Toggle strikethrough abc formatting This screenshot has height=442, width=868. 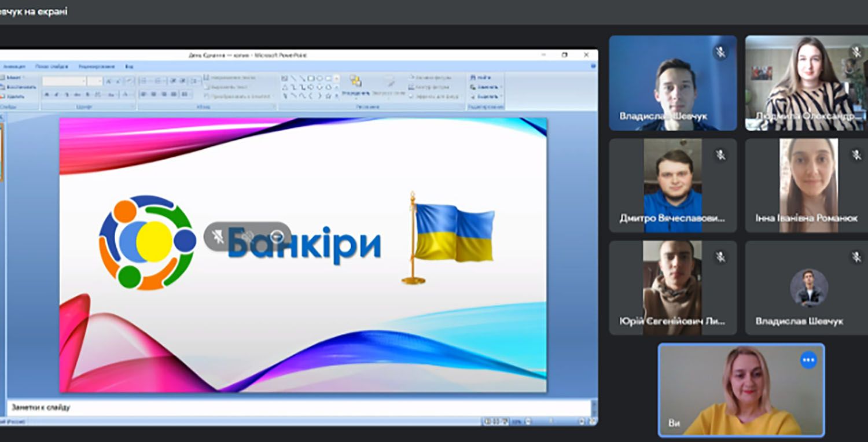77,94
